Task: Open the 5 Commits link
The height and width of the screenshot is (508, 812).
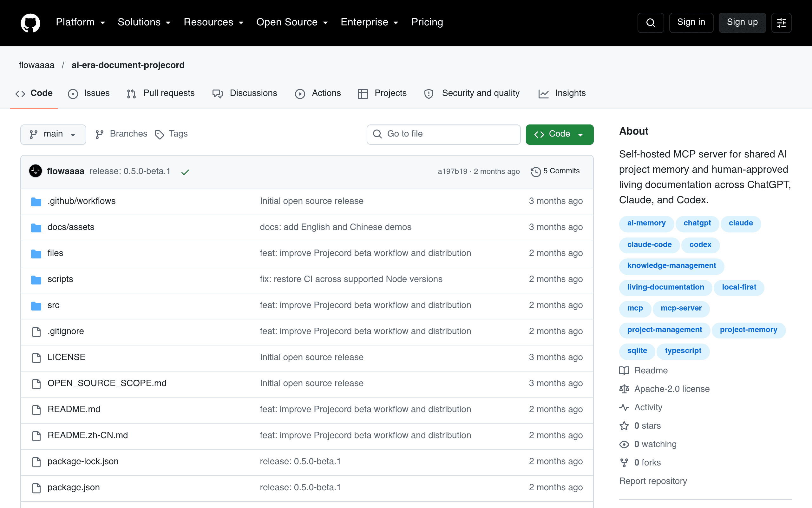Action: coord(555,171)
